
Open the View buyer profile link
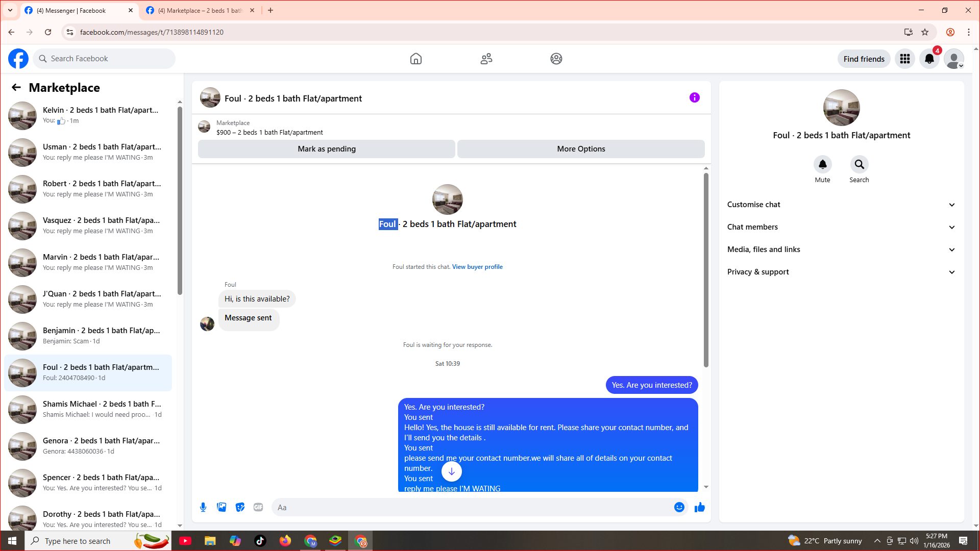point(477,267)
